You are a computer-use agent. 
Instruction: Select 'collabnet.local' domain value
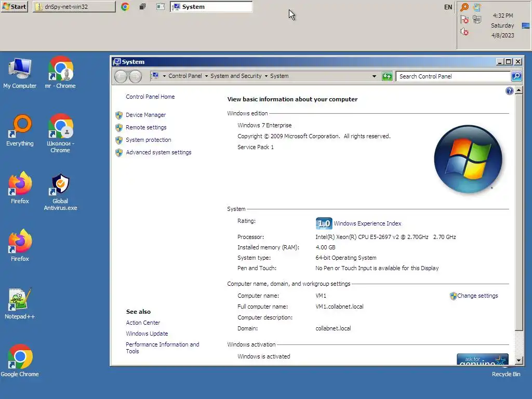333,328
